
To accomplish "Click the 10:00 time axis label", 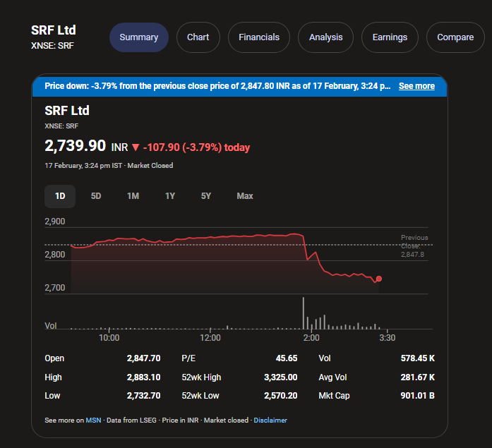I will click(109, 338).
